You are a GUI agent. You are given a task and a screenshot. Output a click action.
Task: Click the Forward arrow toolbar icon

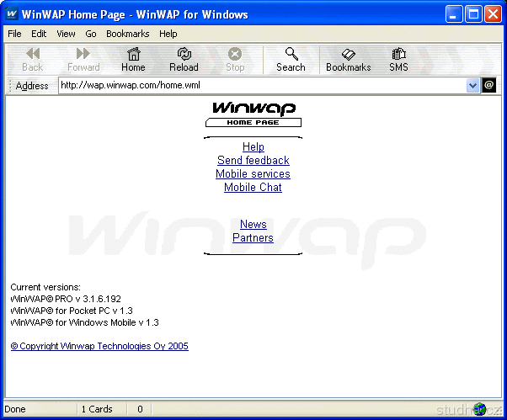pos(83,54)
